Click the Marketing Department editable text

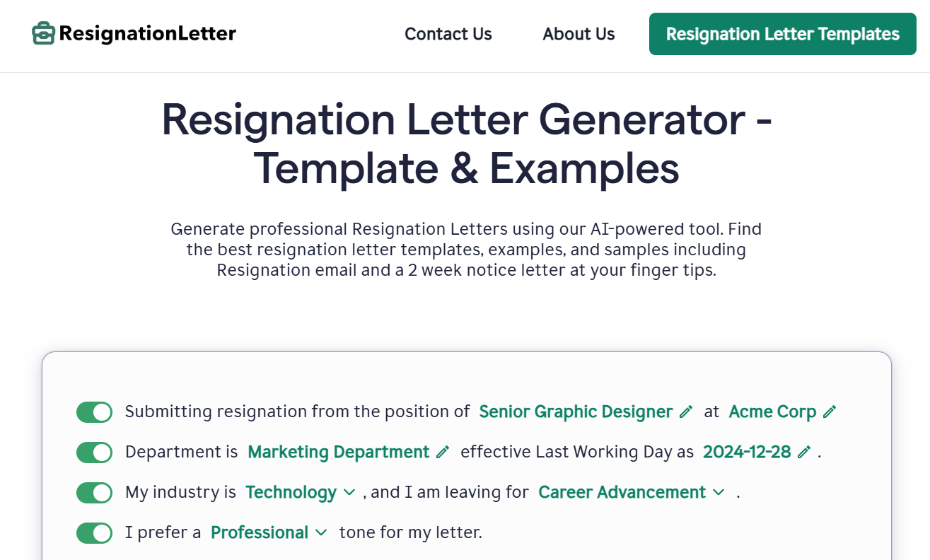coord(339,452)
